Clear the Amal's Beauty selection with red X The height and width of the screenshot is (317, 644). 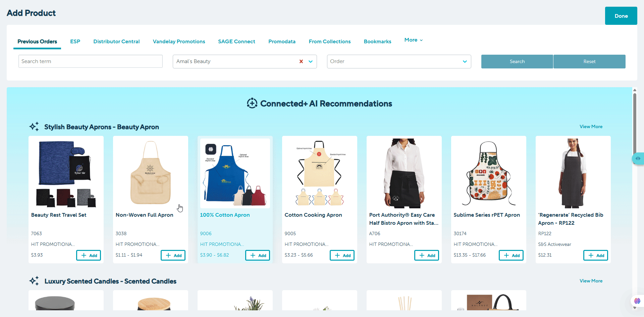coord(301,61)
